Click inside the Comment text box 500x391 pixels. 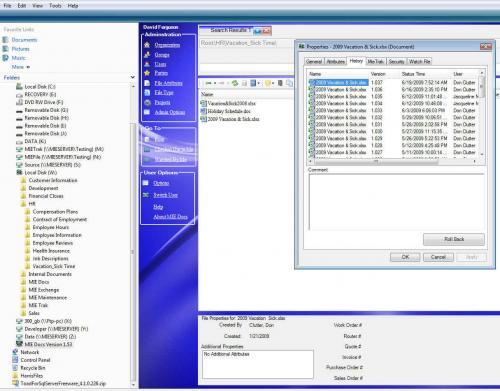(x=396, y=202)
